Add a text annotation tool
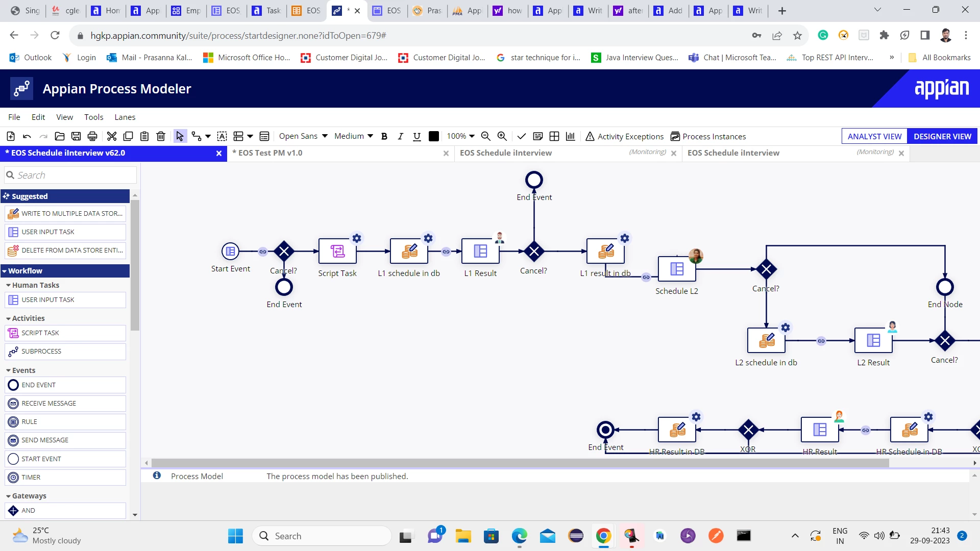 click(x=222, y=136)
